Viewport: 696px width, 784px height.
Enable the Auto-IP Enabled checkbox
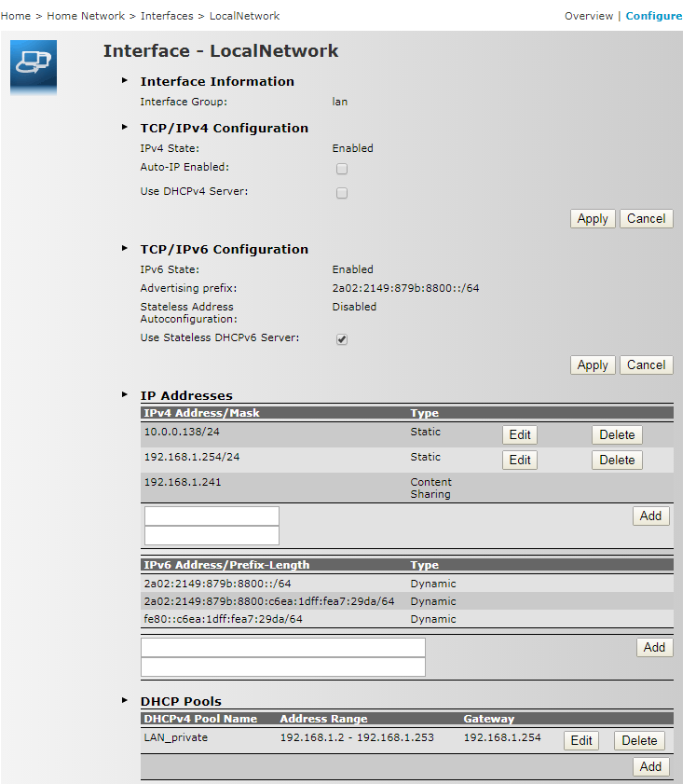(x=342, y=169)
